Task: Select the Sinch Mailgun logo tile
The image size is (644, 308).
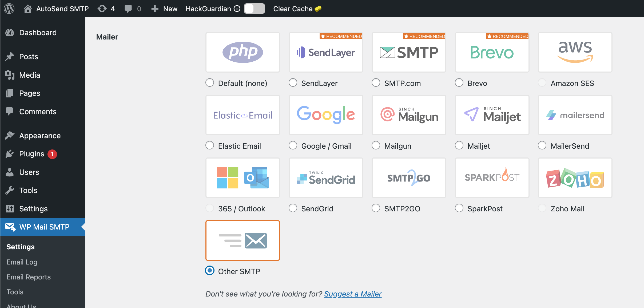Action: [x=409, y=115]
